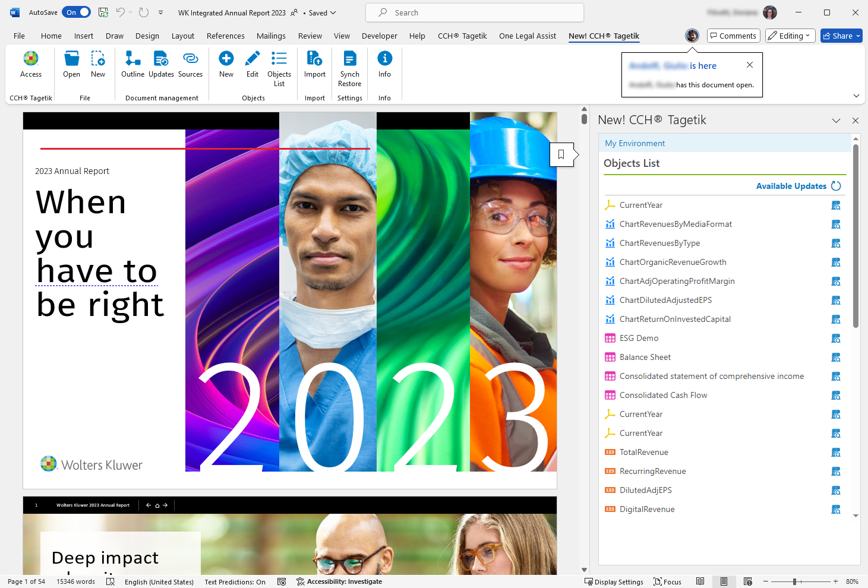Viewport: 868px width, 588px height.
Task: Click the locate icon beside TotalRevenue
Action: coord(836,453)
